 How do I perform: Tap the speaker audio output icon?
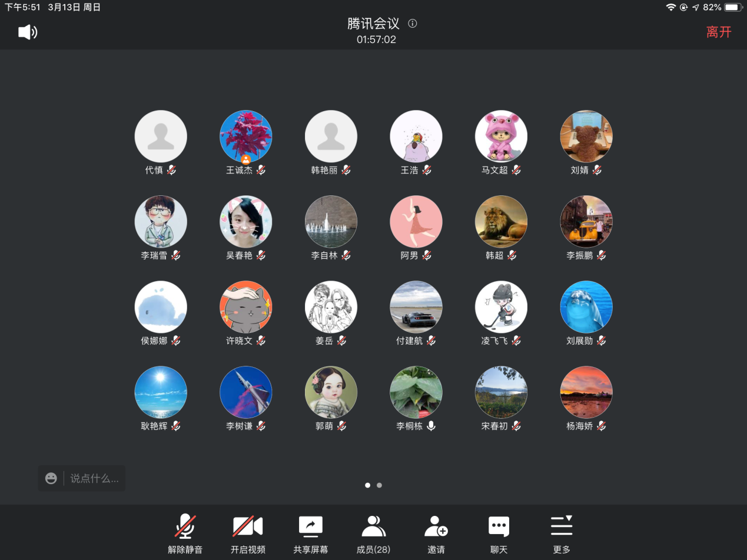tap(26, 32)
